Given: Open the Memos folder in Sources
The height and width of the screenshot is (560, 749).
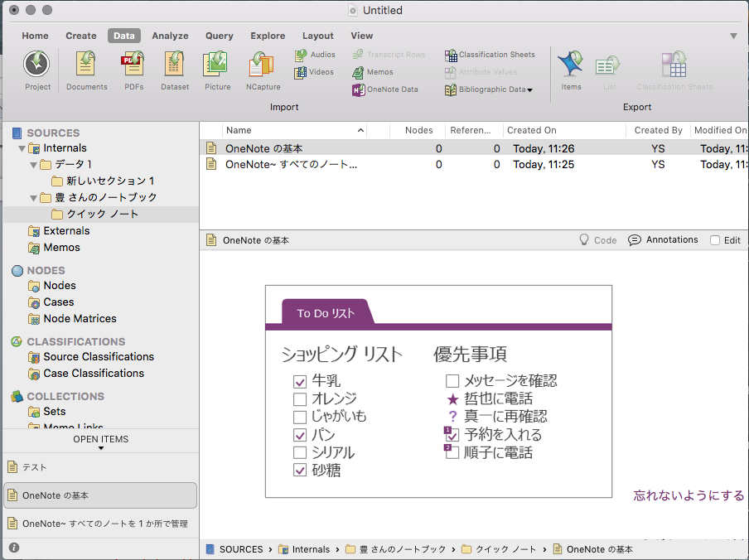Looking at the screenshot, I should (55, 248).
